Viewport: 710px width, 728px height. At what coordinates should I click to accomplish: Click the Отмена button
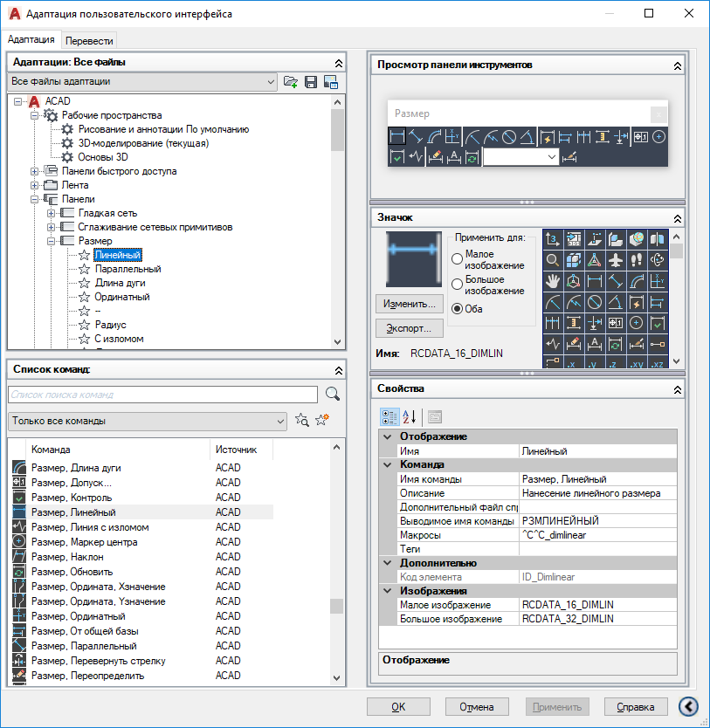pyautogui.click(x=477, y=707)
